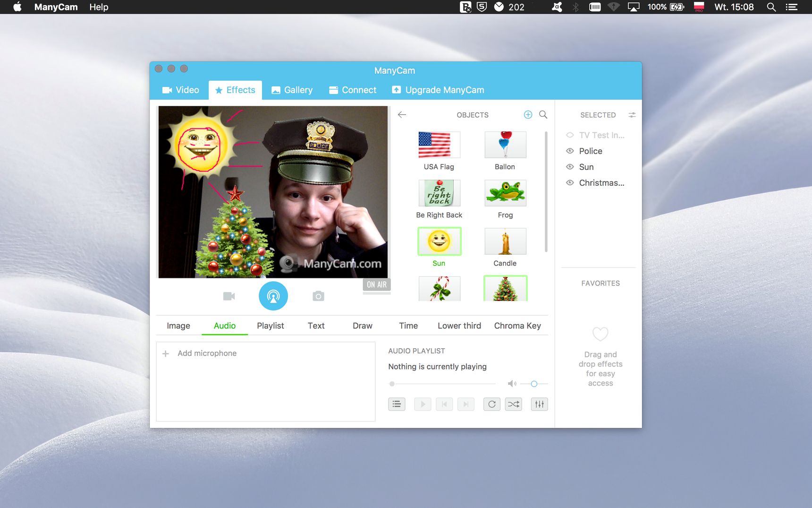Mute audio with the speaker icon
Screen dimensions: 812x508
[512, 384]
